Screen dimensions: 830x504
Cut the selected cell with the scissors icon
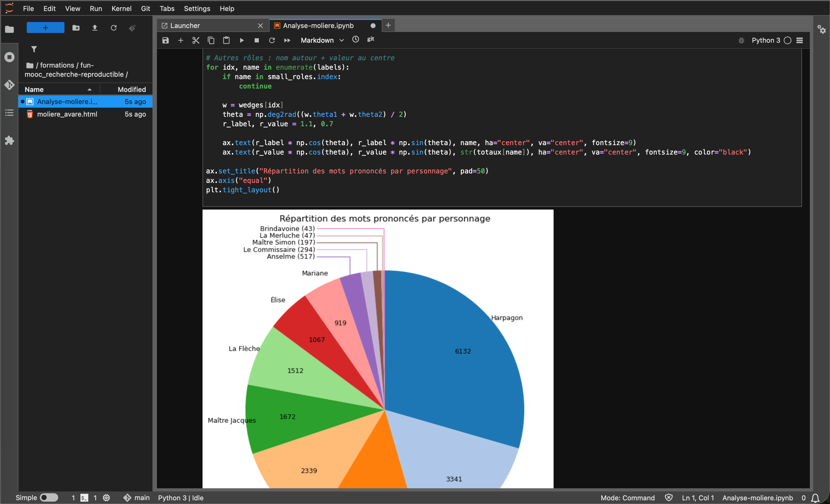pos(196,40)
